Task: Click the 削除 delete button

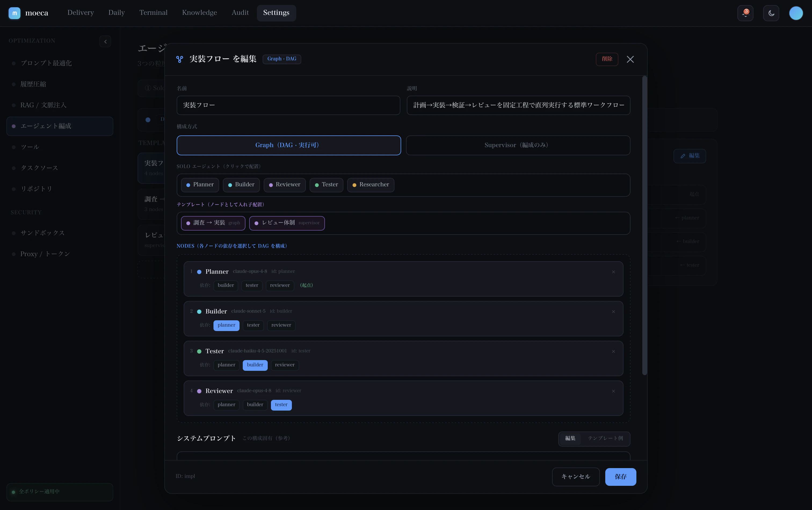Action: (x=607, y=59)
